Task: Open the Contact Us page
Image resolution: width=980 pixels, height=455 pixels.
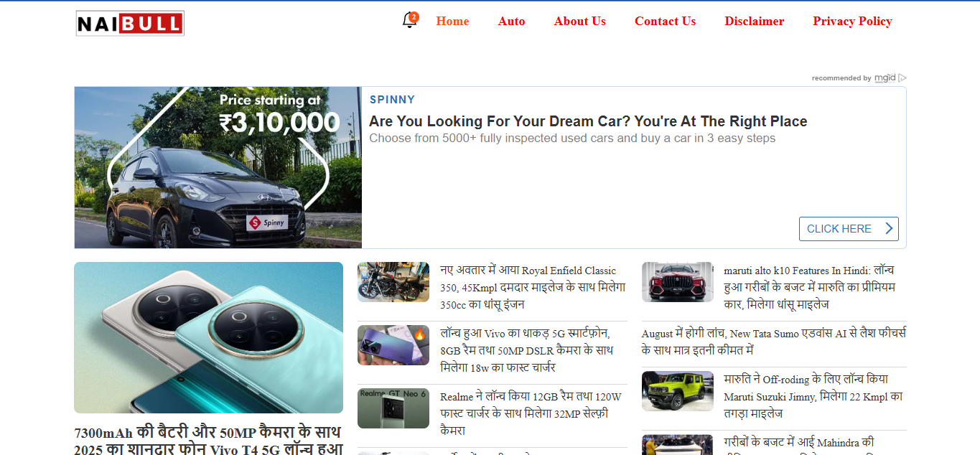Action: coord(665,21)
